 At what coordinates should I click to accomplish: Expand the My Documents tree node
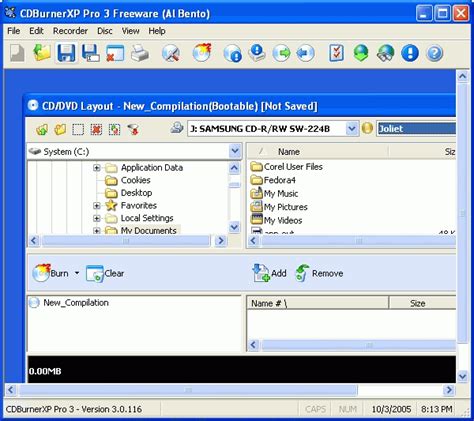point(97,231)
